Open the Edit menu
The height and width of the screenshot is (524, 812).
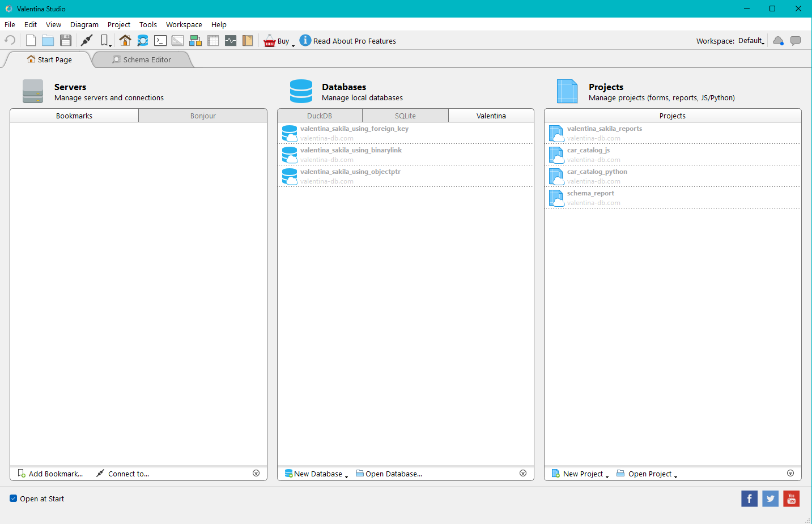click(31, 24)
